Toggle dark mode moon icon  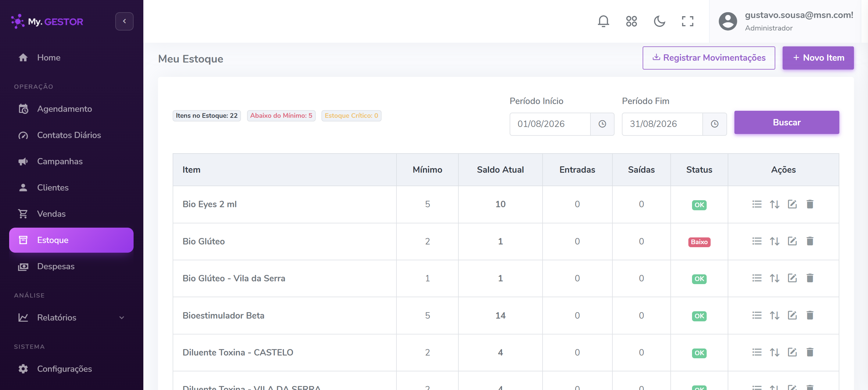(x=659, y=21)
